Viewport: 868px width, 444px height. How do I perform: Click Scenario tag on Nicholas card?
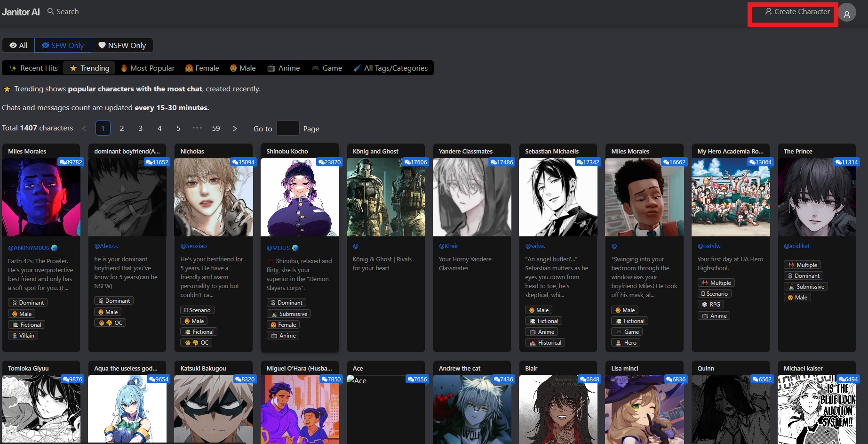[x=197, y=310]
